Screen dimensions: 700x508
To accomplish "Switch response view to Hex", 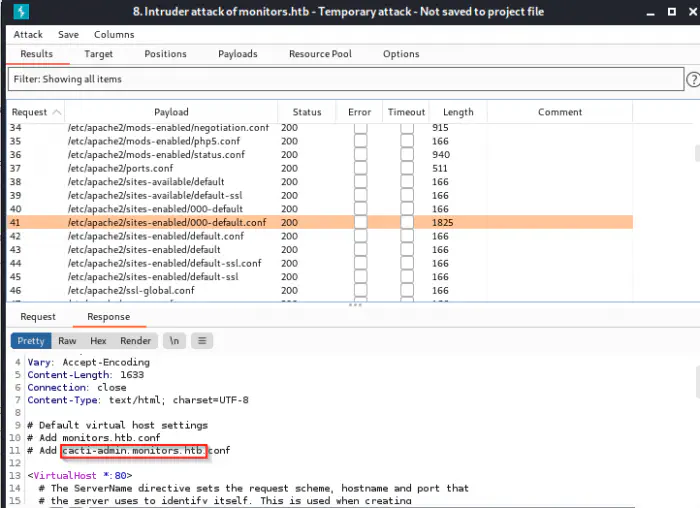I will [x=98, y=341].
